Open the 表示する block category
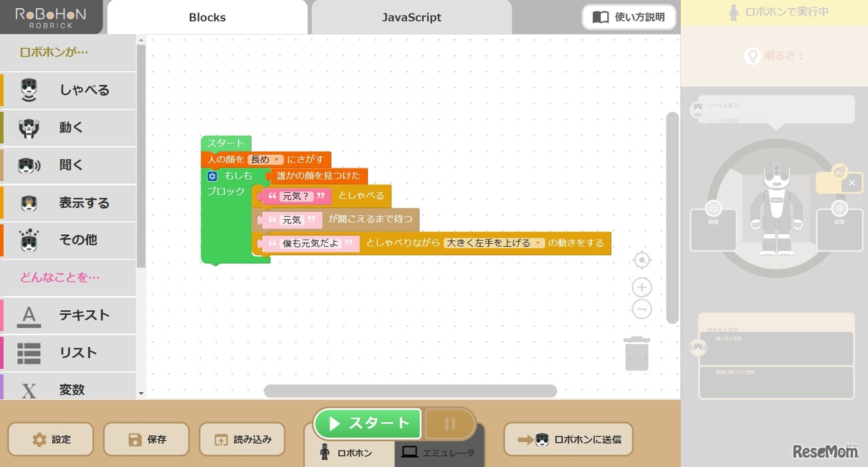Screen dimensions: 868x467 pyautogui.click(x=68, y=202)
